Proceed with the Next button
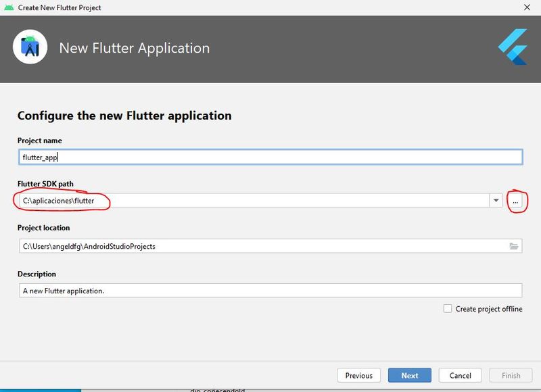The height and width of the screenshot is (392, 541). pyautogui.click(x=410, y=375)
